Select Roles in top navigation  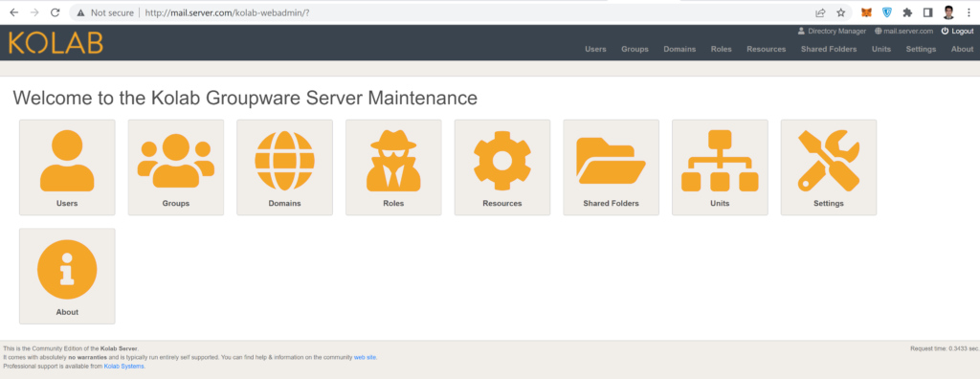click(x=722, y=49)
